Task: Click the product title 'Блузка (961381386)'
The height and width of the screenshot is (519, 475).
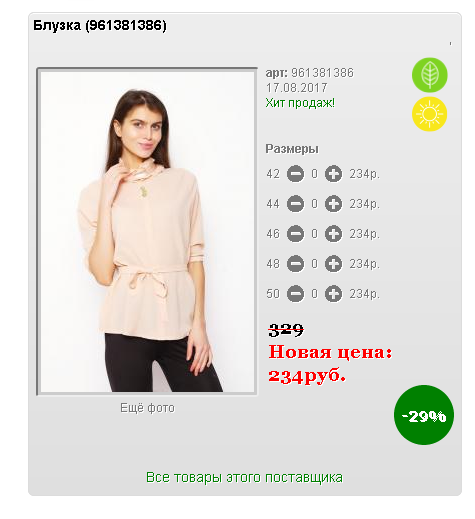Action: [100, 25]
